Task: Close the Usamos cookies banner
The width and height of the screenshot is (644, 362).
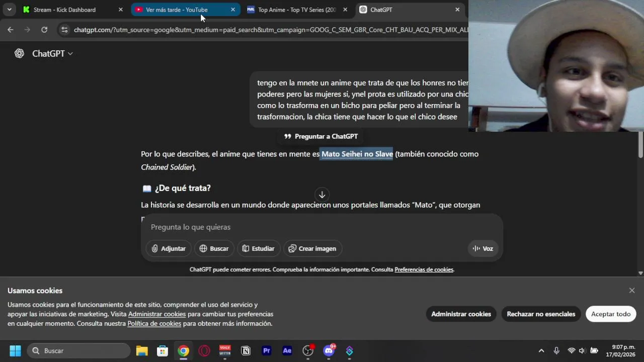Action: (632, 291)
